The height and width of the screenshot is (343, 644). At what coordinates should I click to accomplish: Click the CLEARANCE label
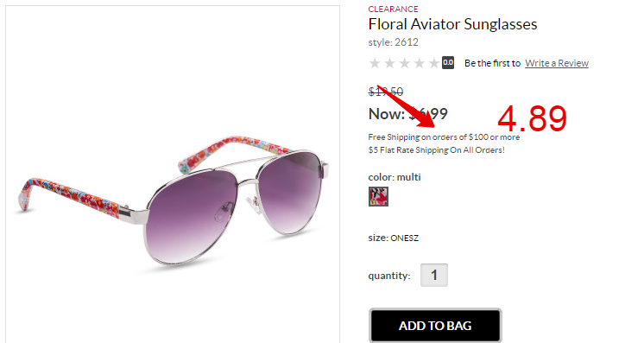pyautogui.click(x=393, y=9)
